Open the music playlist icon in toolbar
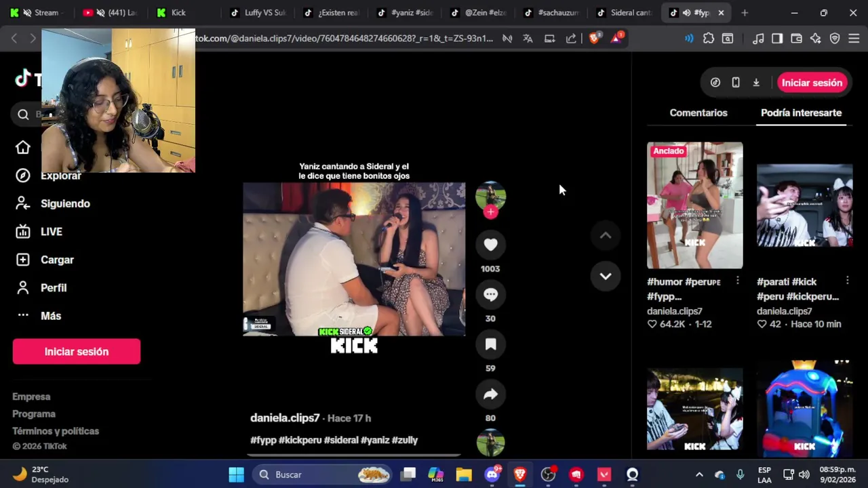This screenshot has width=868, height=488. click(x=758, y=39)
